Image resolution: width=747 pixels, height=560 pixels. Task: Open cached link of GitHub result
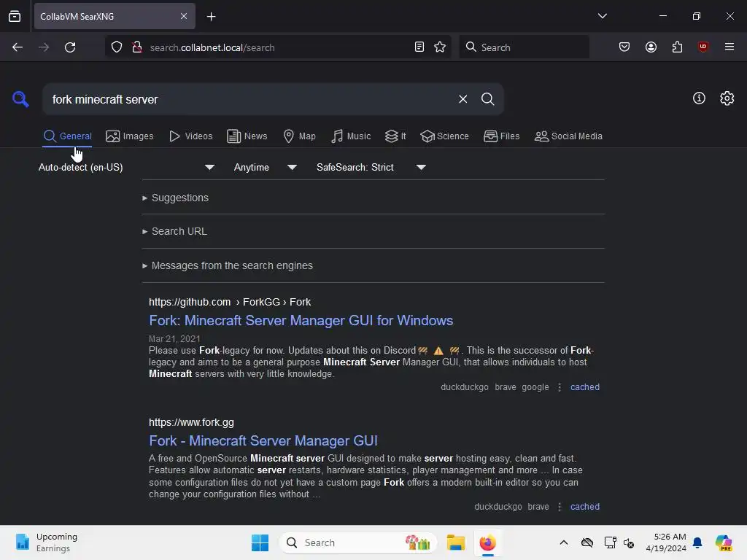point(585,387)
